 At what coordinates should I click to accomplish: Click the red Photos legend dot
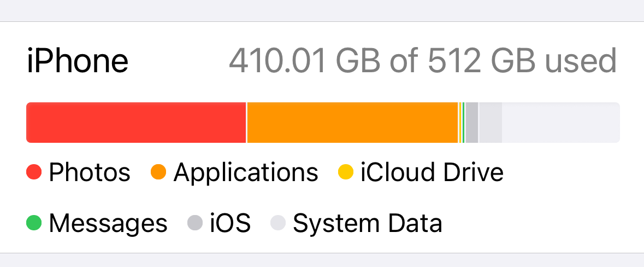tap(34, 172)
